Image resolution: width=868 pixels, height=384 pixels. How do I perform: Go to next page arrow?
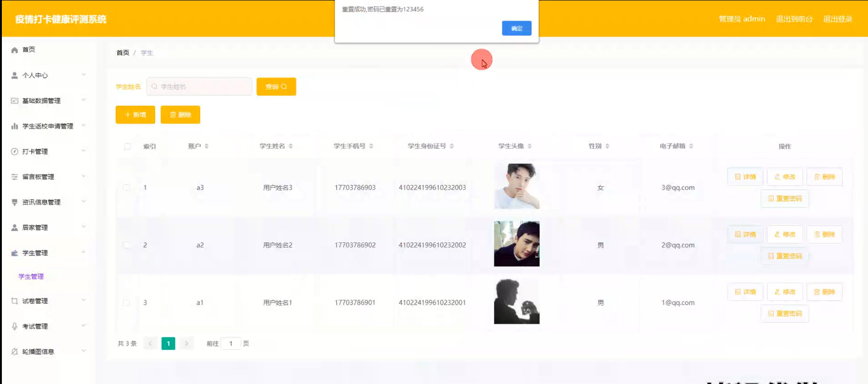pyautogui.click(x=187, y=343)
